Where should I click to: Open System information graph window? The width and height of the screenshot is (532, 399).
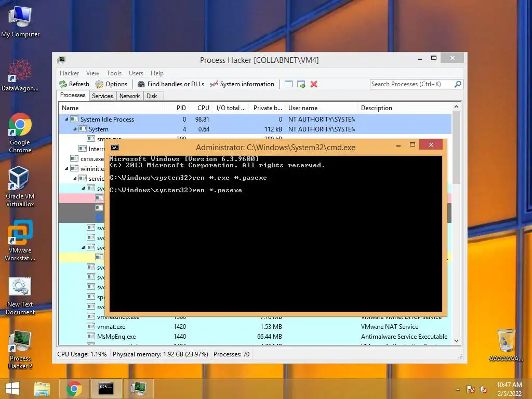(x=242, y=84)
